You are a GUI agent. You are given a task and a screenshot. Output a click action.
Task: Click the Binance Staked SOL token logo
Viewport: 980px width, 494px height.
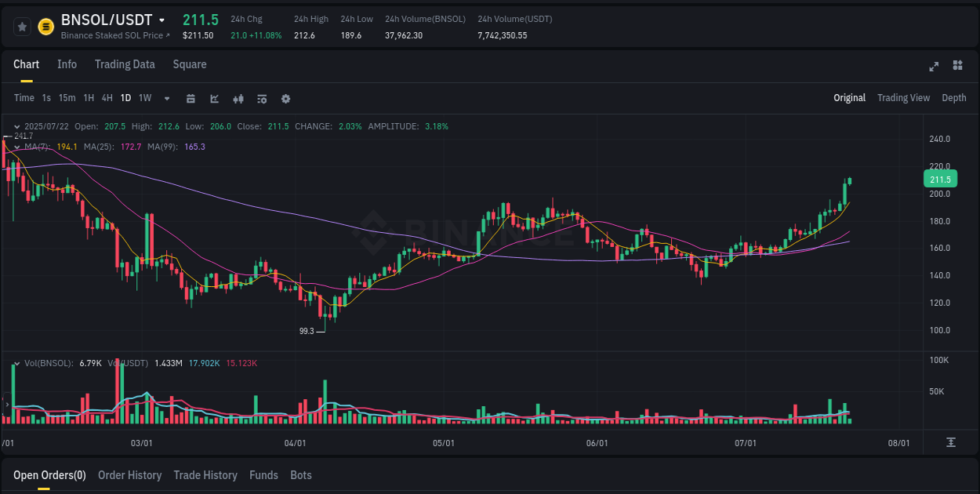point(45,26)
